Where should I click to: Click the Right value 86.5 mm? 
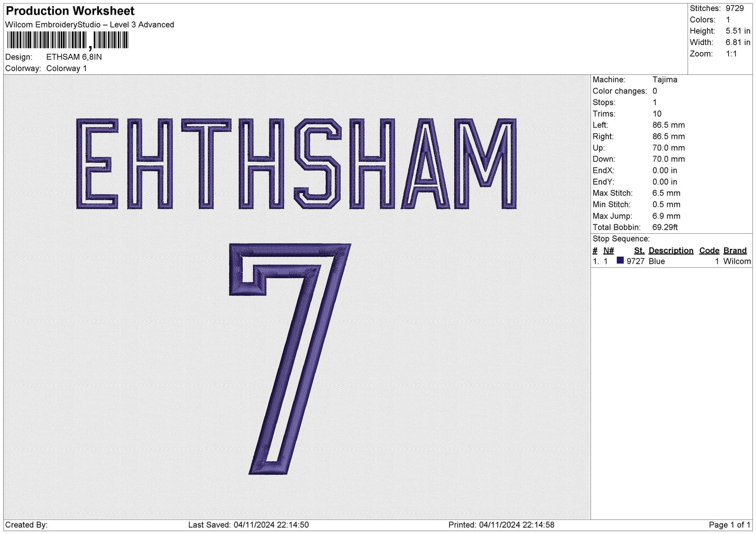[x=668, y=137]
